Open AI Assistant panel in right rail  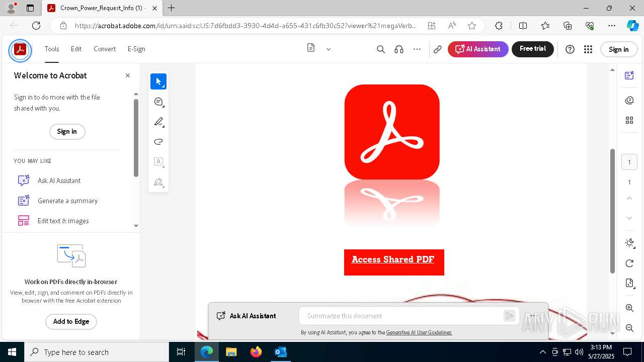tap(629, 75)
